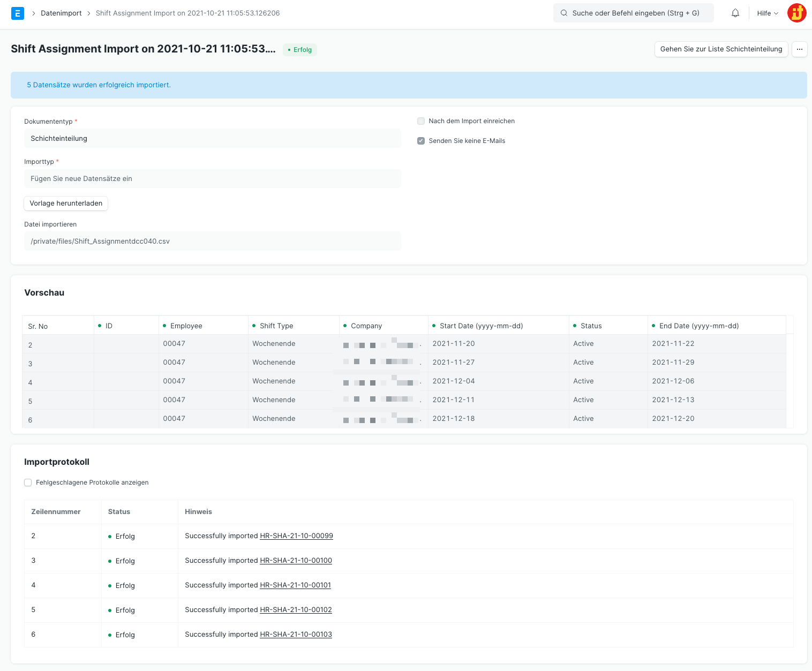Click 'Gehen Sie zur Liste Schichteinteilung' button
The width and height of the screenshot is (812, 671).
pyautogui.click(x=721, y=49)
